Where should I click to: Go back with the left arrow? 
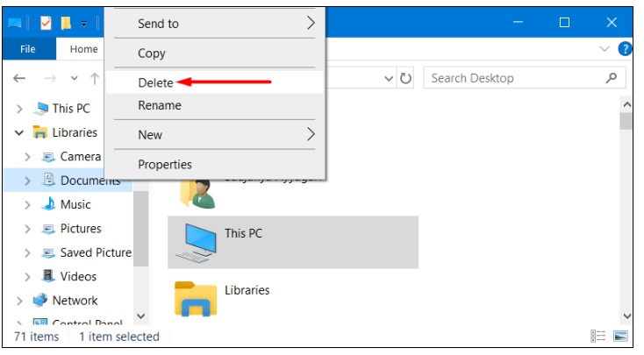[19, 78]
